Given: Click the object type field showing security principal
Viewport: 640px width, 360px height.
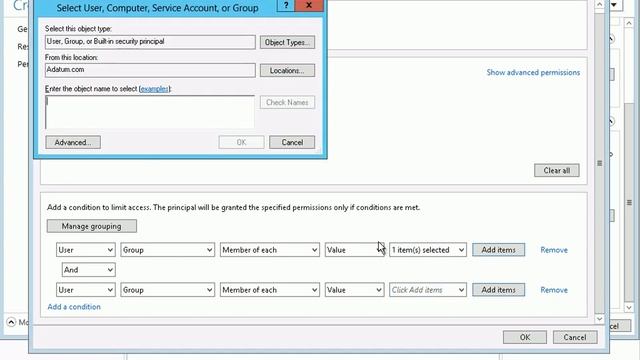Looking at the screenshot, I should click(x=150, y=42).
